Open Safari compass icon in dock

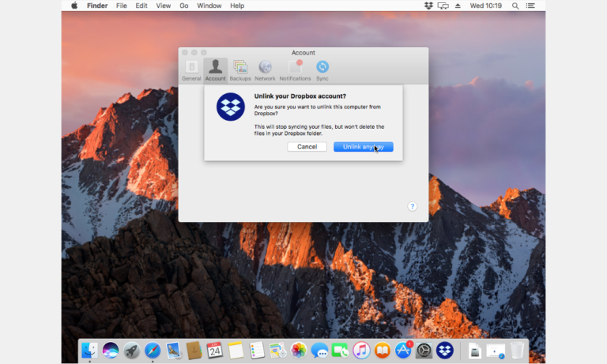tap(153, 351)
